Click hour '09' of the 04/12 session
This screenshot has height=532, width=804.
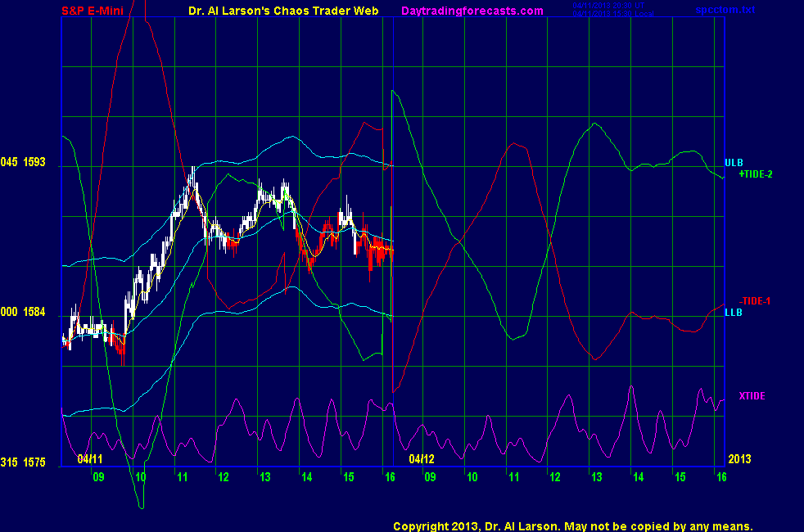(x=430, y=477)
